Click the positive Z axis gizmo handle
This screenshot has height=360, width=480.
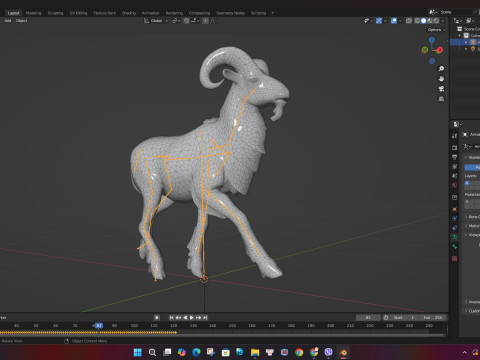click(x=432, y=40)
